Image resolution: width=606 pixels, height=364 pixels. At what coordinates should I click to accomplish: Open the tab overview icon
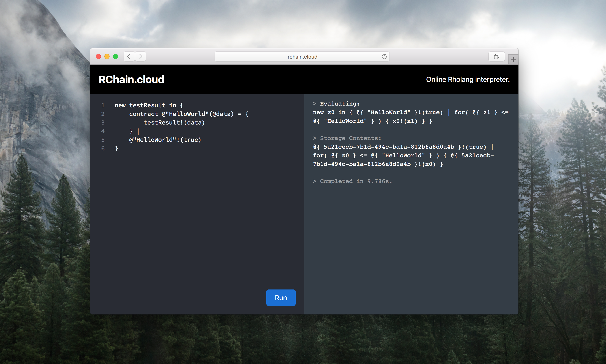[x=496, y=57]
